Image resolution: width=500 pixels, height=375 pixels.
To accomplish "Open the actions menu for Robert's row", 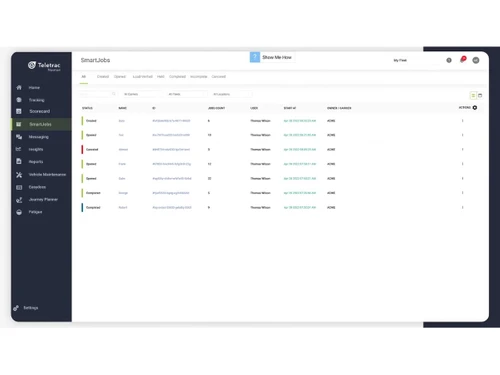I will [x=462, y=207].
